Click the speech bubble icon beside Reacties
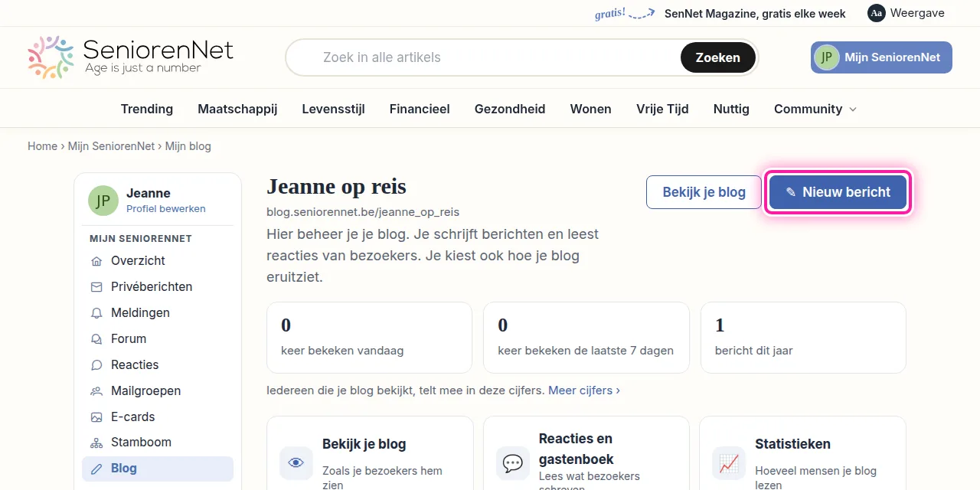The width and height of the screenshot is (980, 490). pyautogui.click(x=96, y=365)
